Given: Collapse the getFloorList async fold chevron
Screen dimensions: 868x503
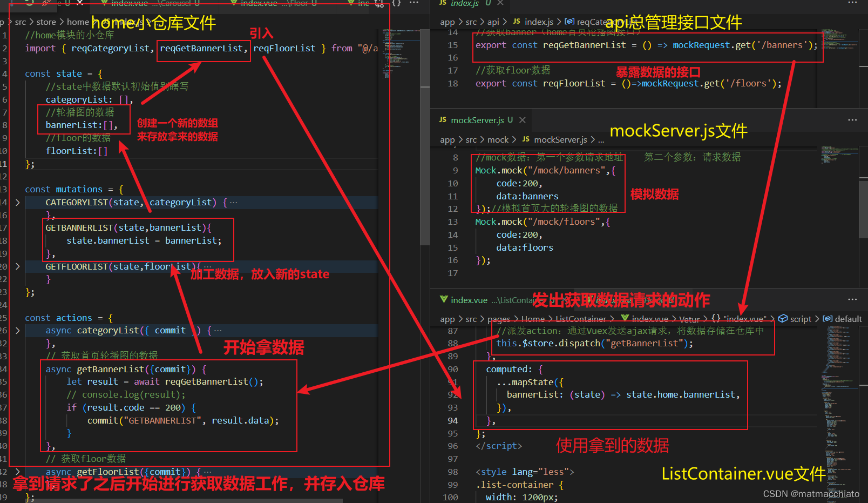Looking at the screenshot, I should click(x=17, y=472).
